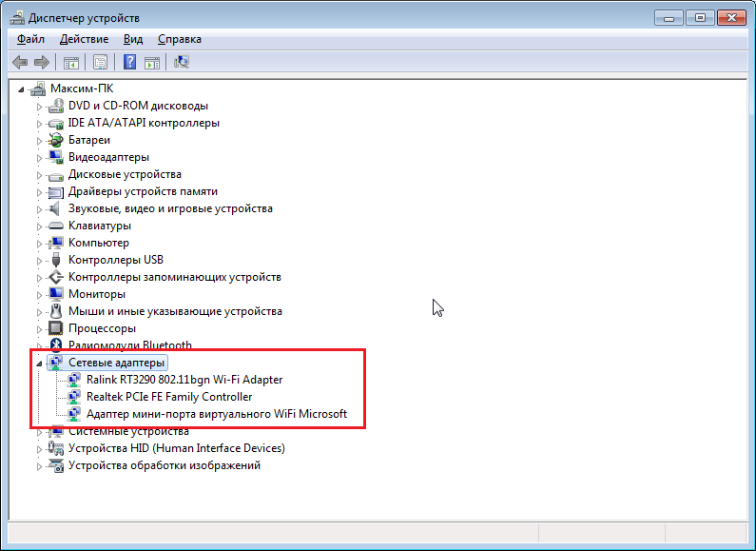Expand the Дисковые устройства category
756x551 pixels.
(39, 175)
